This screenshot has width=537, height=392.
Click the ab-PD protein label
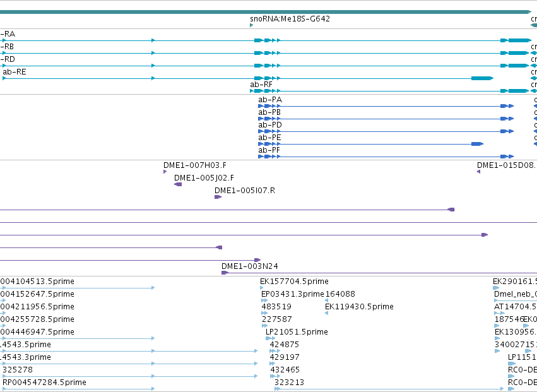coord(270,125)
